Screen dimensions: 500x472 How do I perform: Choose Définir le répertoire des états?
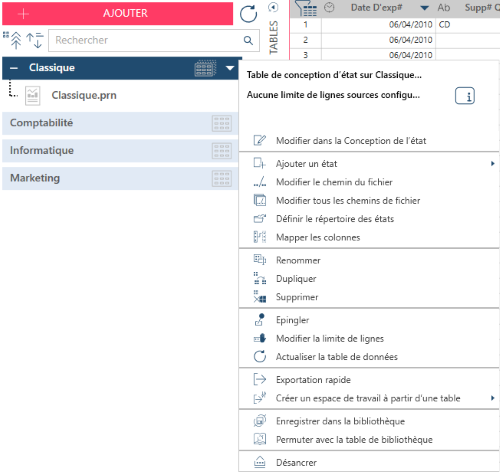coord(369,219)
